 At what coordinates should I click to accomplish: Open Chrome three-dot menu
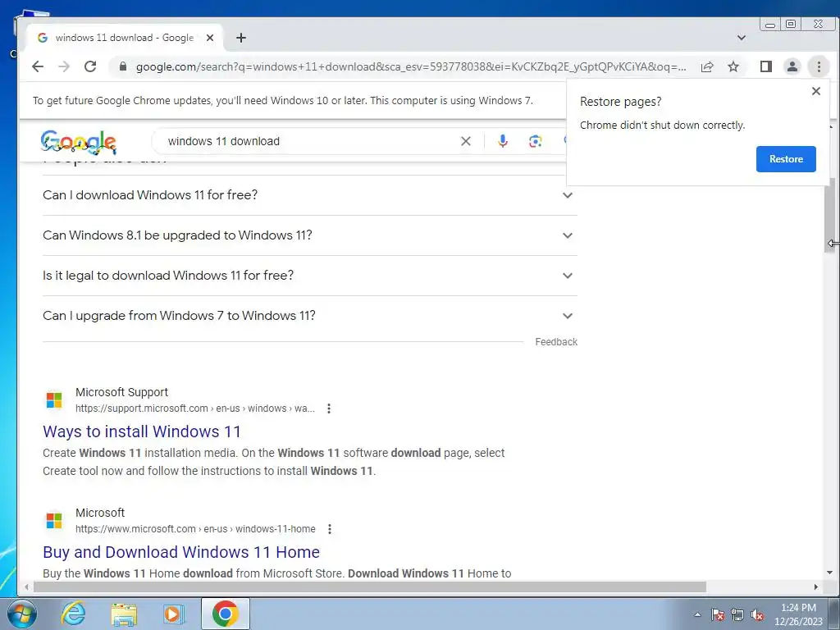click(819, 66)
